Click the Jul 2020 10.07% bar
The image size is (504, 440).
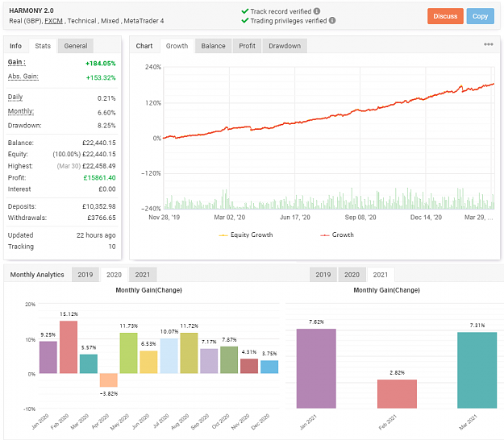pos(169,356)
